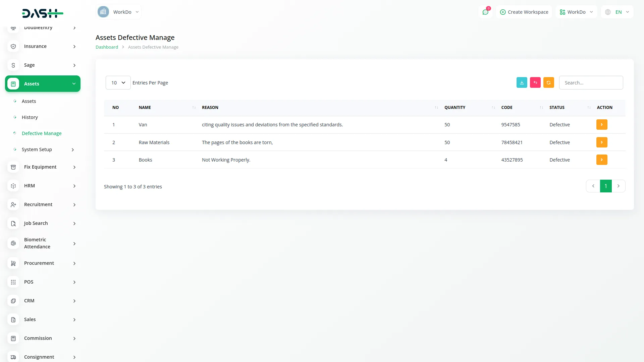Open the WorkDo workspace switcher dropdown

(x=118, y=12)
